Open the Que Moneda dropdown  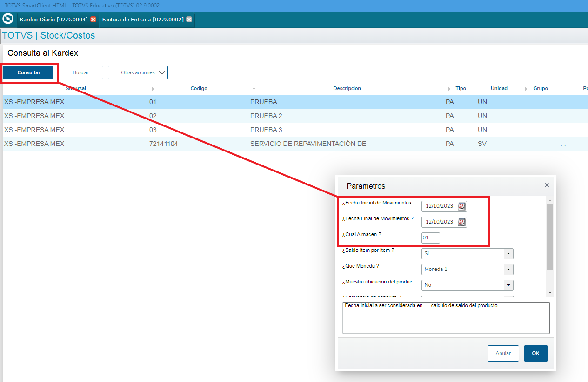[x=508, y=269]
